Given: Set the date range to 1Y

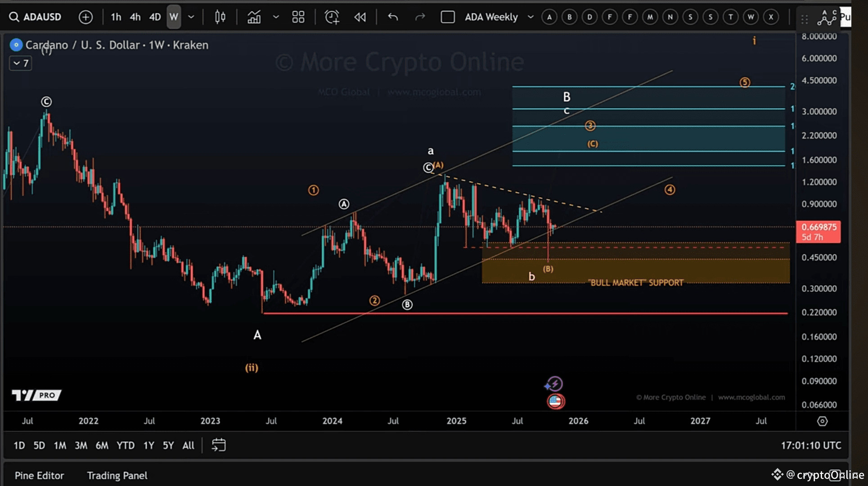Looking at the screenshot, I should click(x=148, y=445).
